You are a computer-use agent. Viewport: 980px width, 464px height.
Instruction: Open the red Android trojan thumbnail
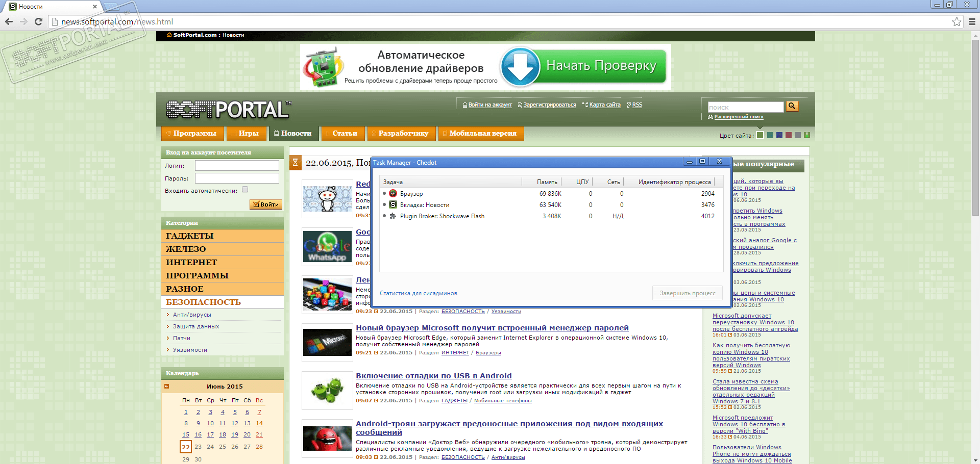coord(327,438)
